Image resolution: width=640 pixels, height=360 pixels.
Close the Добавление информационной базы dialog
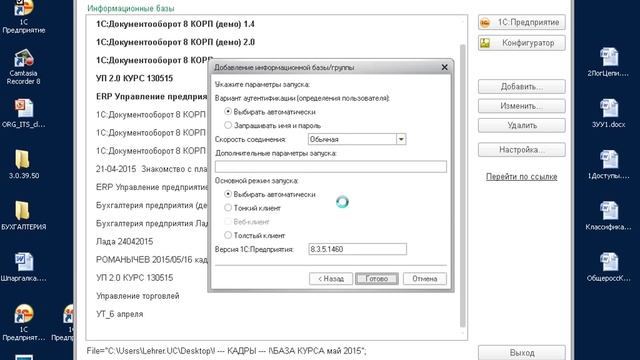(444, 67)
